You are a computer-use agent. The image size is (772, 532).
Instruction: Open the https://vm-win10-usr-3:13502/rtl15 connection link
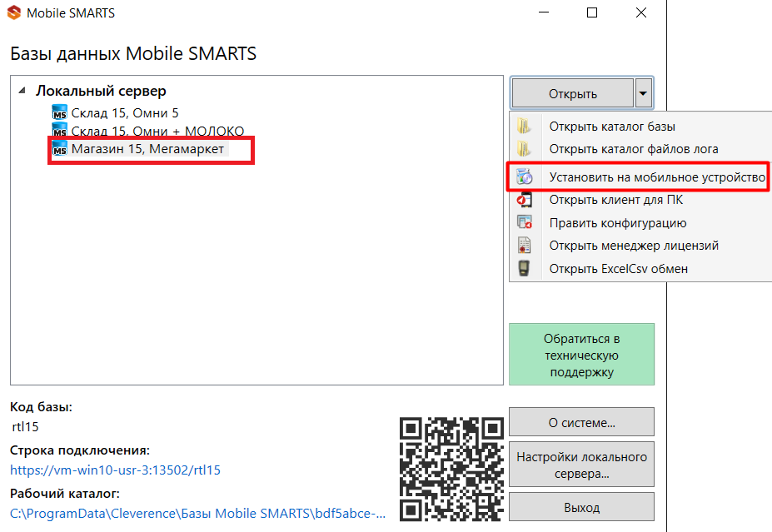[115, 470]
